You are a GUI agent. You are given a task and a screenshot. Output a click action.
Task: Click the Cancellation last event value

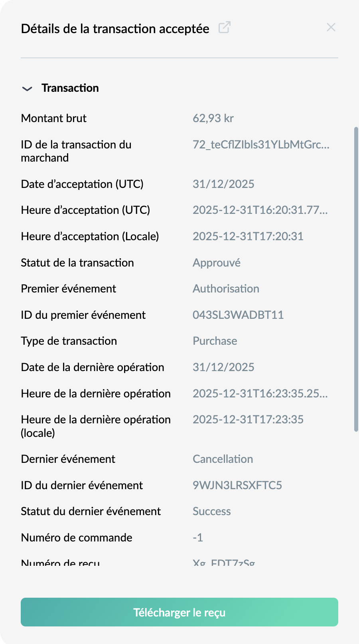[223, 459]
